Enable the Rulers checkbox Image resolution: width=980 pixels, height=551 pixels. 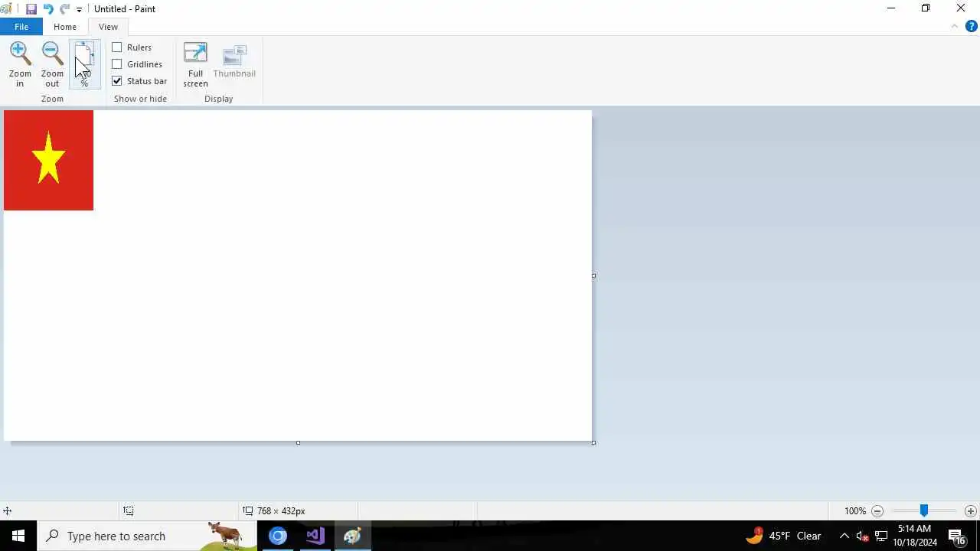(117, 47)
